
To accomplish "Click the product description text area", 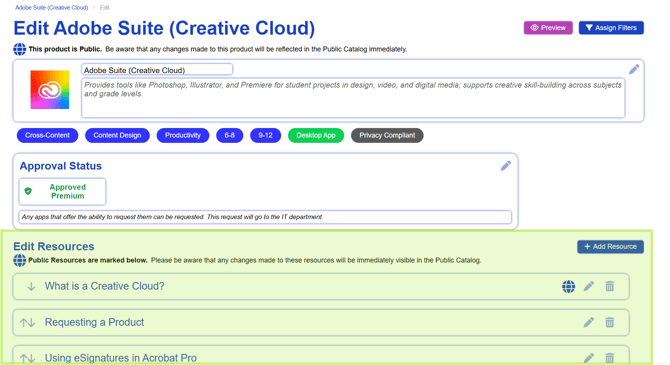I will coord(353,98).
